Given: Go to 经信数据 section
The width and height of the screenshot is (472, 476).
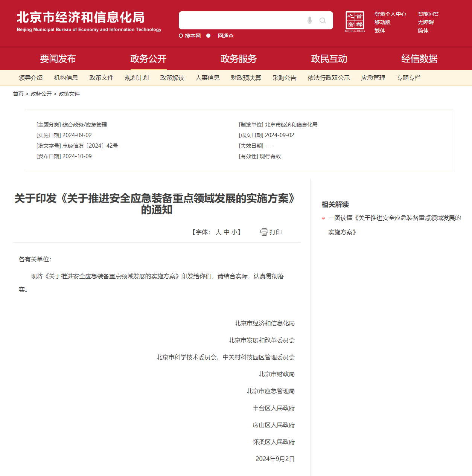Looking at the screenshot, I should tap(419, 59).
